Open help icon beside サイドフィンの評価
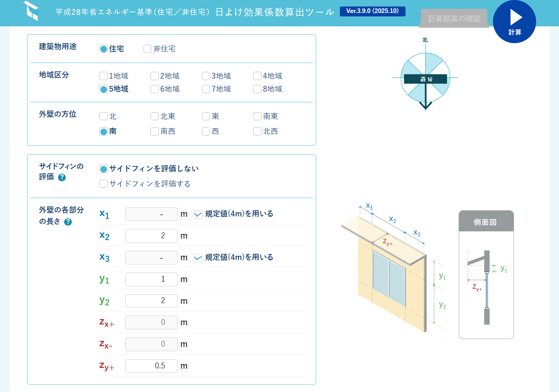The width and height of the screenshot is (559, 392). pyautogui.click(x=62, y=177)
